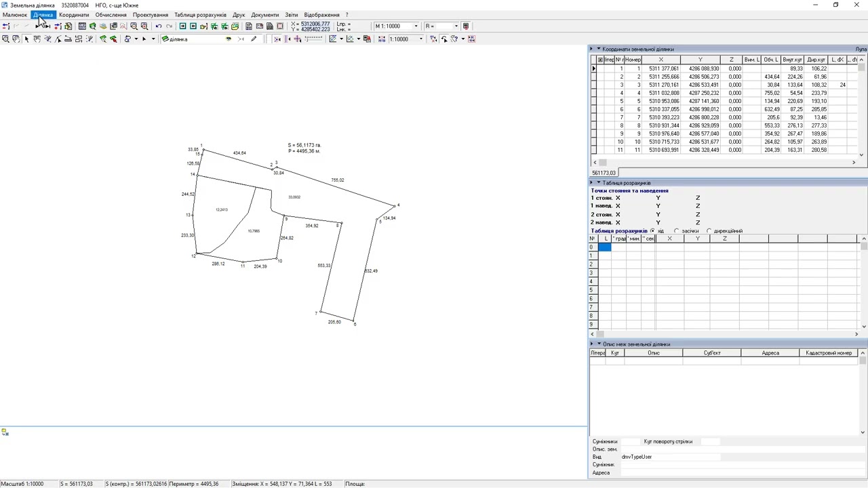The image size is (868, 488).
Task: Open the 'Координати' menu
Action: pos(74,15)
